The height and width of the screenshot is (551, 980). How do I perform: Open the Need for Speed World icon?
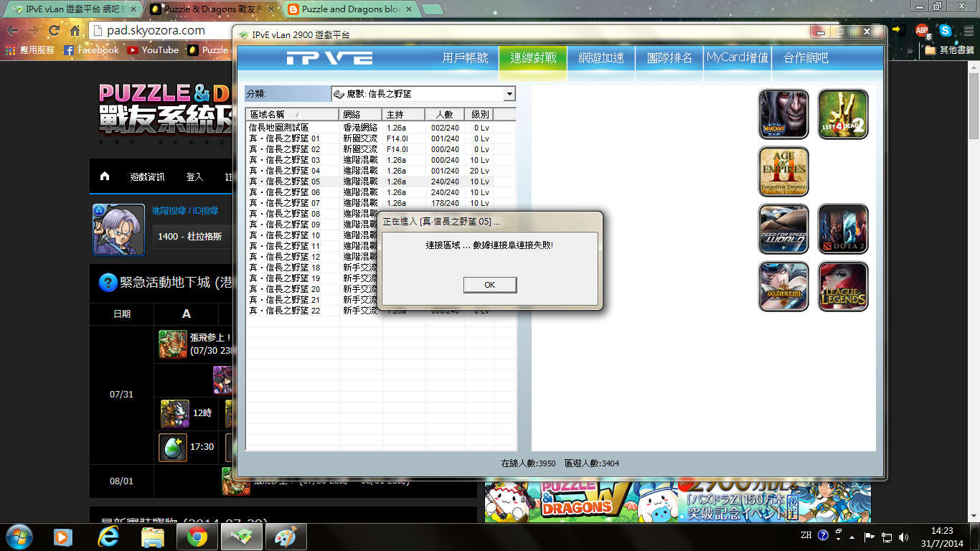click(x=783, y=229)
